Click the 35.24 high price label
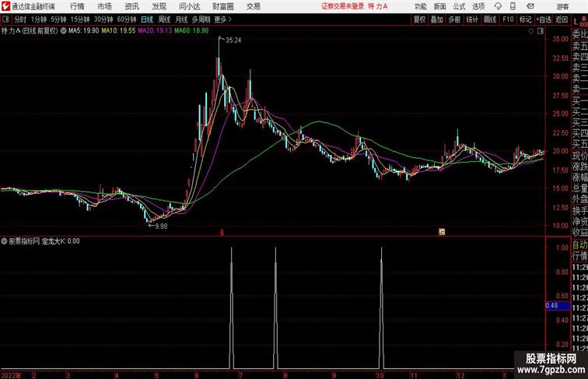Screen dimensions: 588x379 click(x=233, y=40)
